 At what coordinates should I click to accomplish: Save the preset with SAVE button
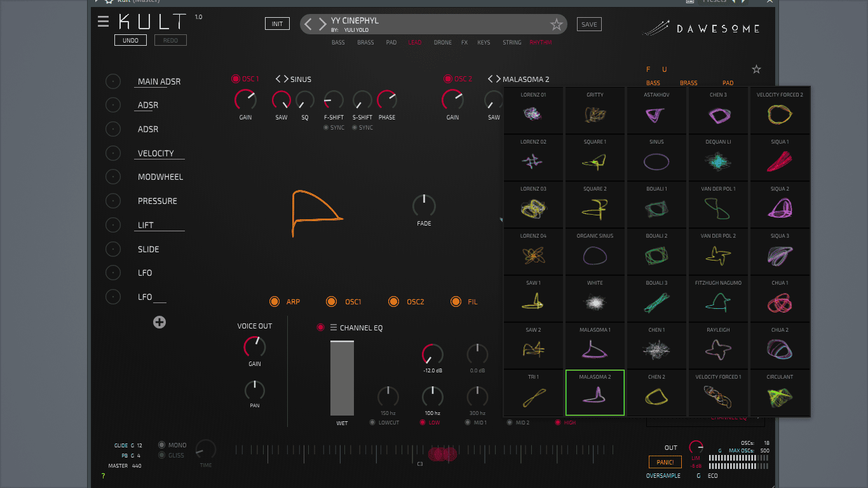pos(589,24)
